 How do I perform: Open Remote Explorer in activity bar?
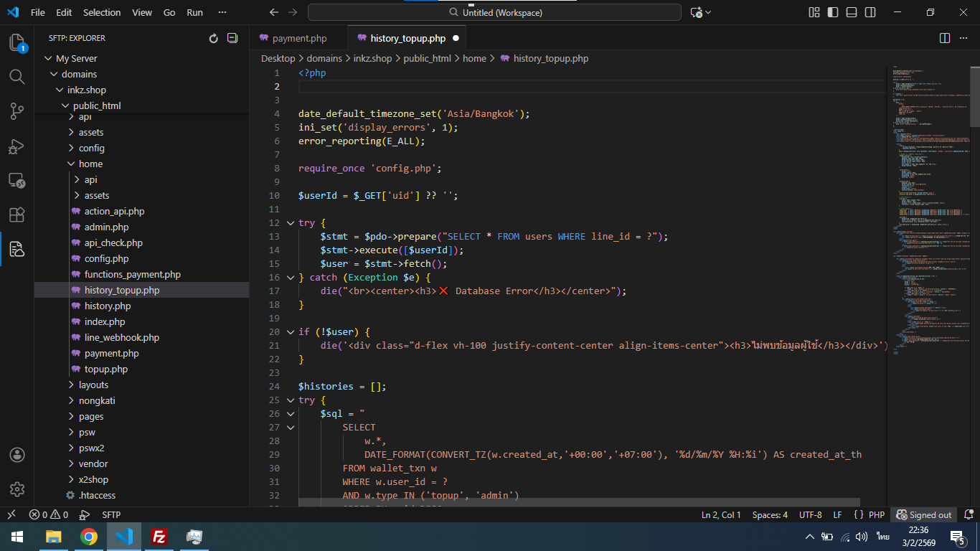(17, 180)
